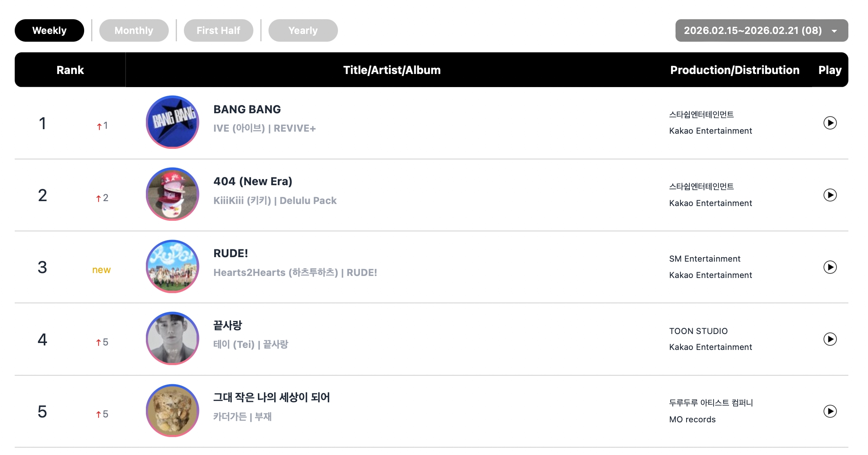Open Hearts2Hearts artist and album line

(x=295, y=273)
